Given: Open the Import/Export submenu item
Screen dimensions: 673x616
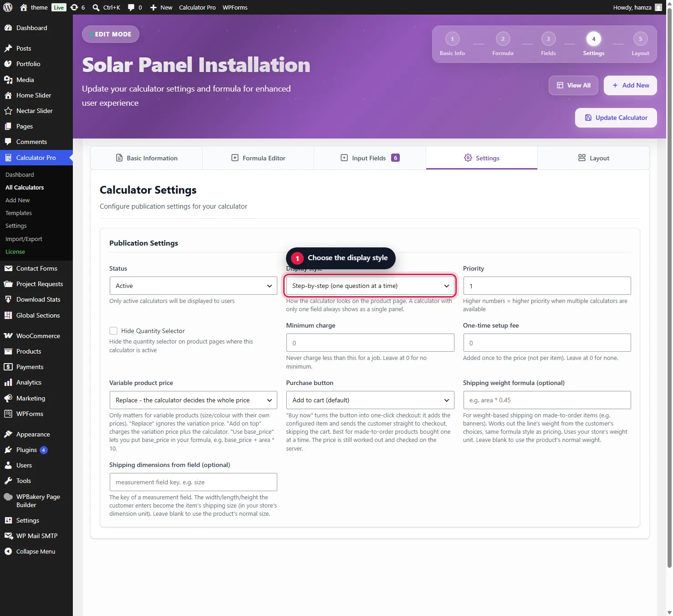Looking at the screenshot, I should point(24,239).
